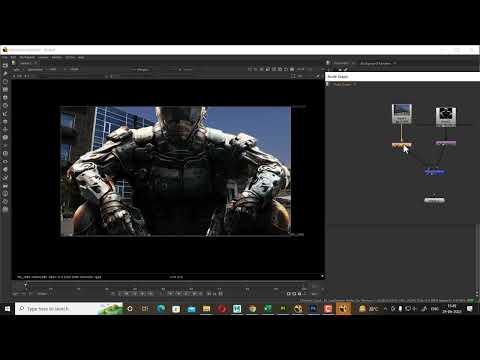
Task: Select the second Read node with black thumbnail
Action: click(446, 117)
